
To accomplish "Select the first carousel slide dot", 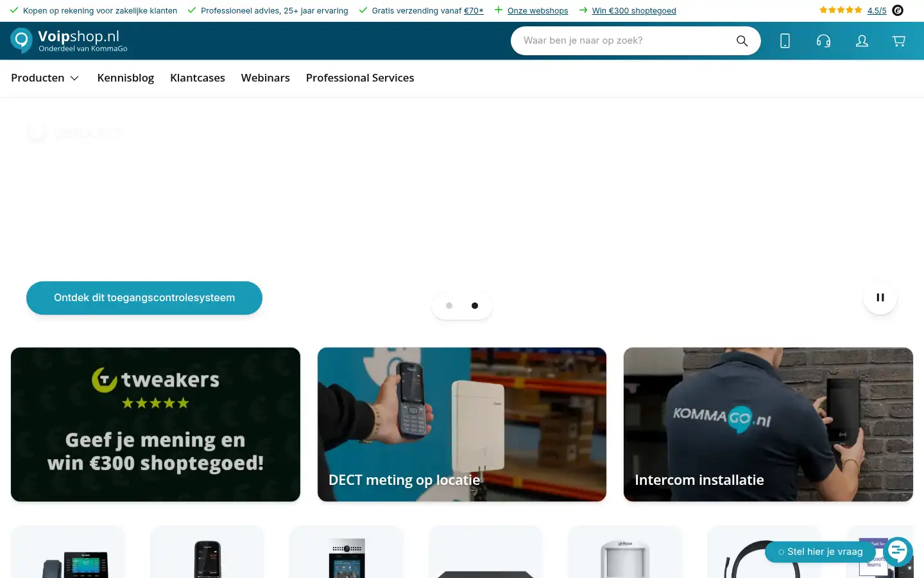I will coord(449,306).
